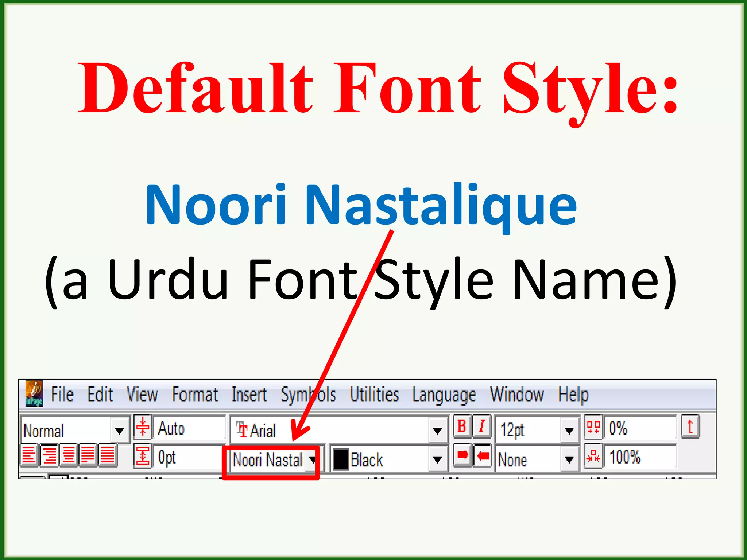747x560 pixels.
Task: Open the Edit menu
Action: (x=100, y=395)
